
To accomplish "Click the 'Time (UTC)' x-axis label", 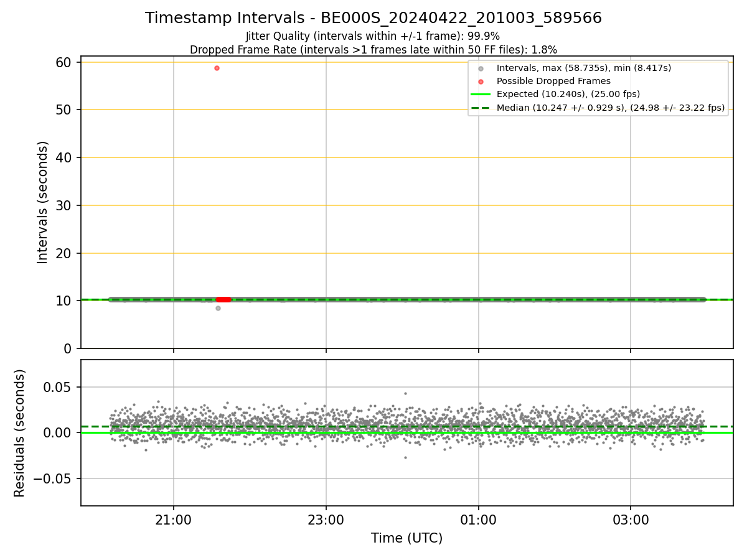I will 407,538.
